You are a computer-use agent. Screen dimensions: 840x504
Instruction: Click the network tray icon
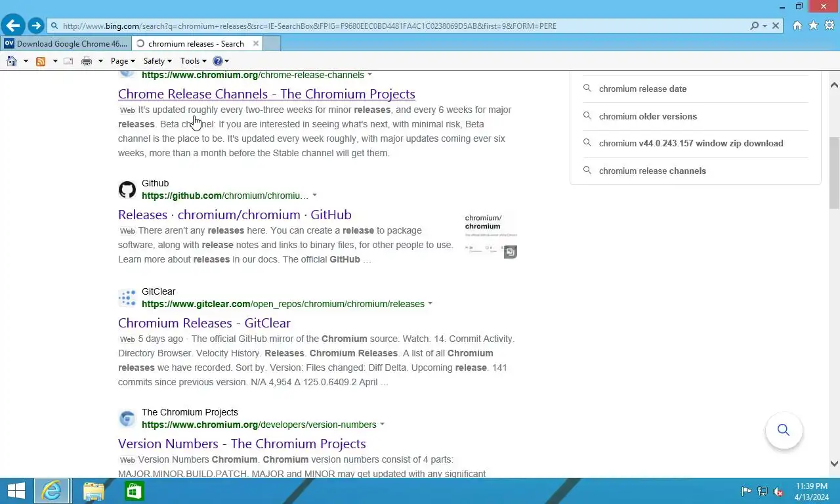click(x=763, y=491)
